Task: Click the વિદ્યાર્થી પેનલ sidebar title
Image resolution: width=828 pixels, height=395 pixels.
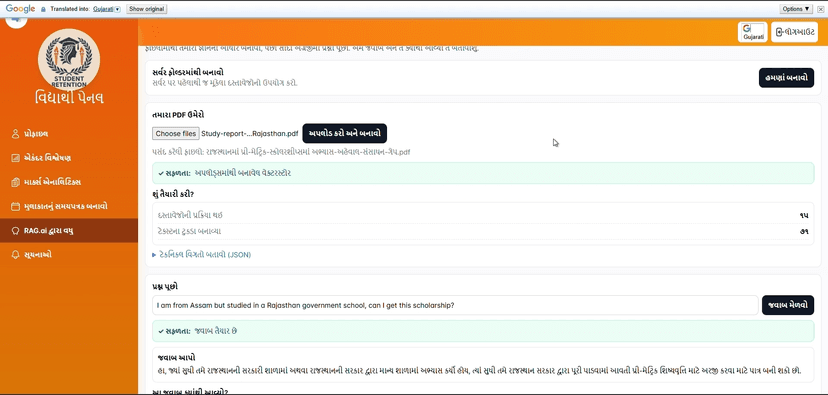Action: pyautogui.click(x=69, y=98)
